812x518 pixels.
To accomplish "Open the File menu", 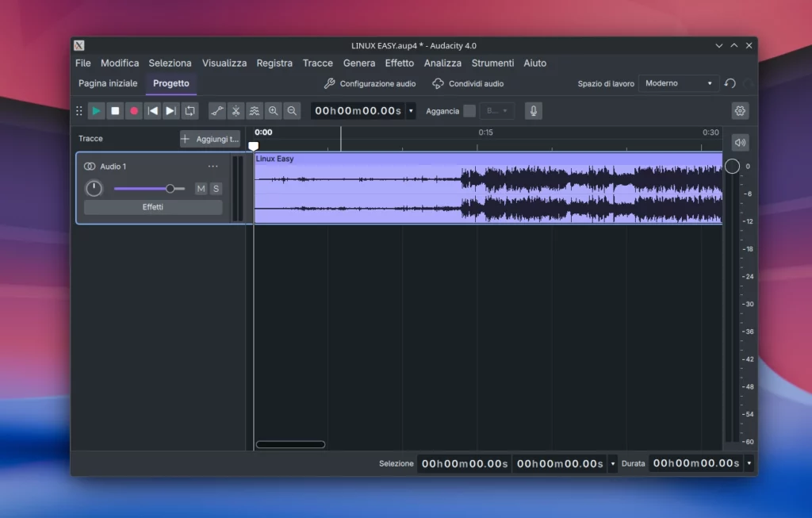I will pos(82,63).
